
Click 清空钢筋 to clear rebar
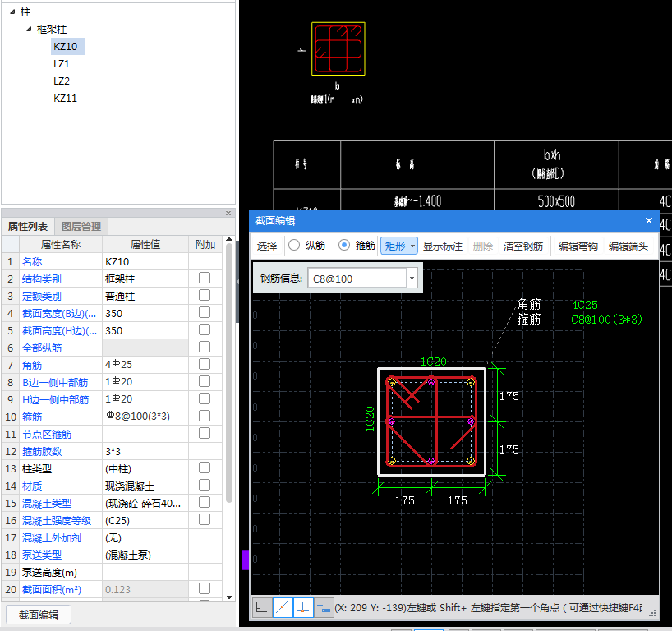(x=523, y=246)
